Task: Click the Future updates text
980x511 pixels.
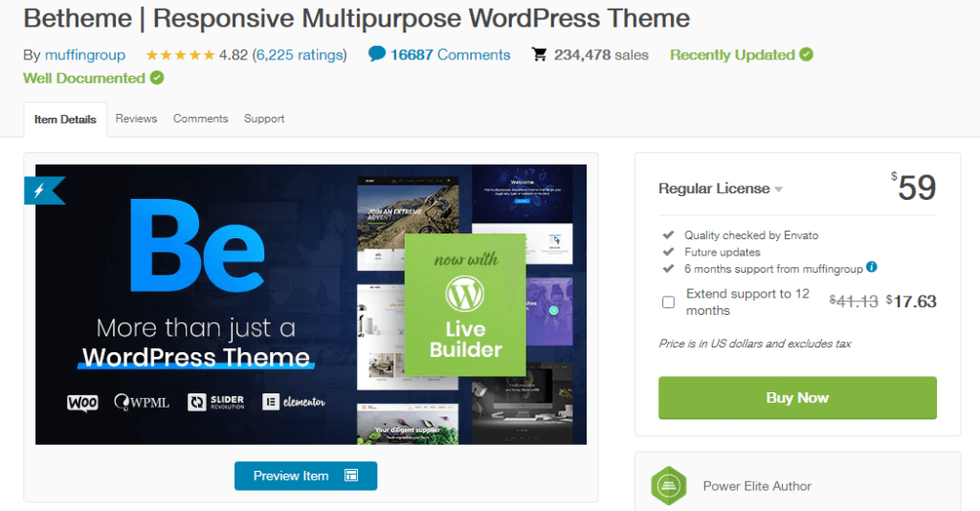Action: (x=722, y=253)
